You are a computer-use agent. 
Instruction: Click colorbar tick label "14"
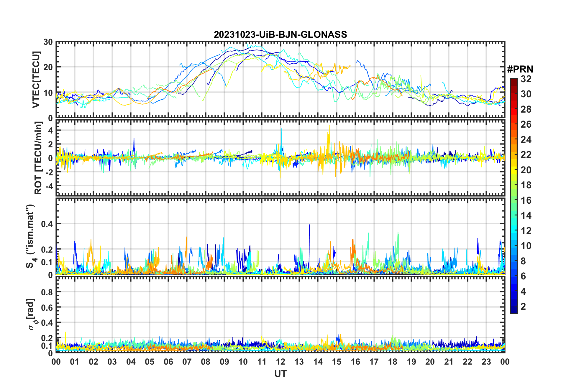point(526,215)
